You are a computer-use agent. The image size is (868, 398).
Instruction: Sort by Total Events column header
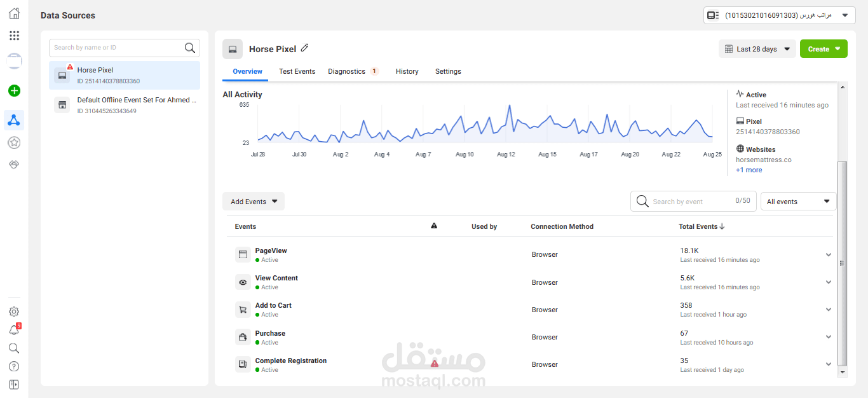(702, 226)
